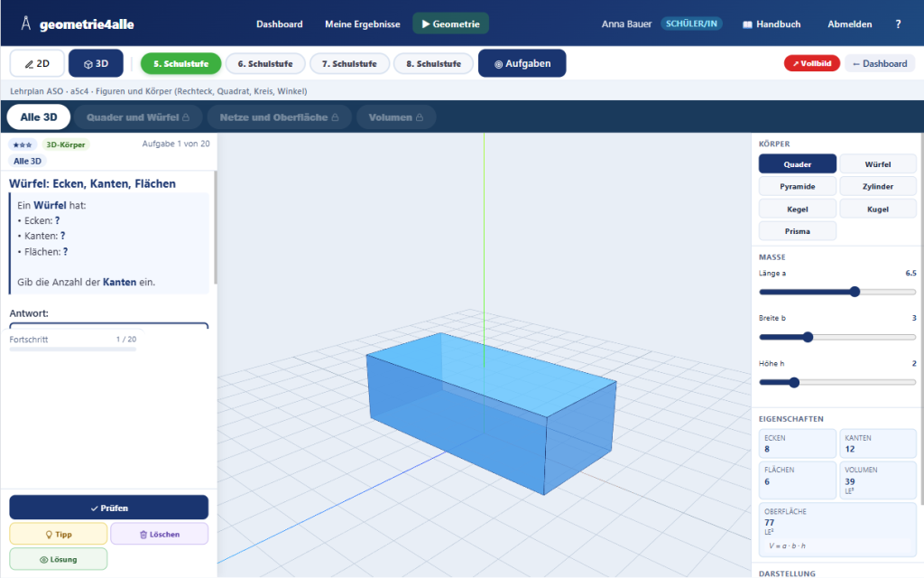This screenshot has height=578, width=924.
Task: Click the Breite b slider handle
Action: tap(808, 338)
